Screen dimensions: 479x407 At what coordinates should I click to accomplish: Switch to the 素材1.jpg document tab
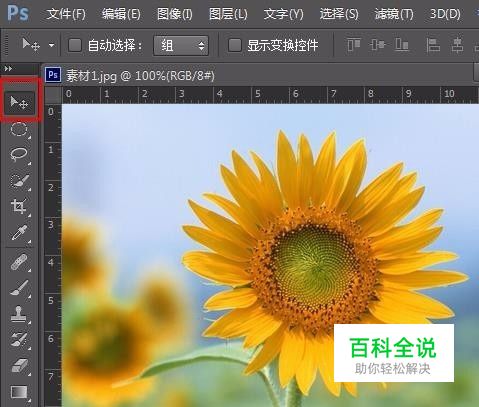(x=140, y=76)
